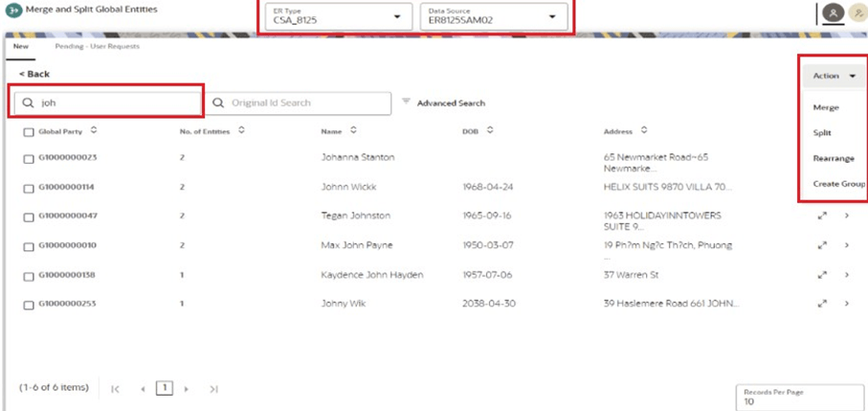Open chevron for Tegan Johnston row
Viewport: 868px width, 411px height.
847,216
